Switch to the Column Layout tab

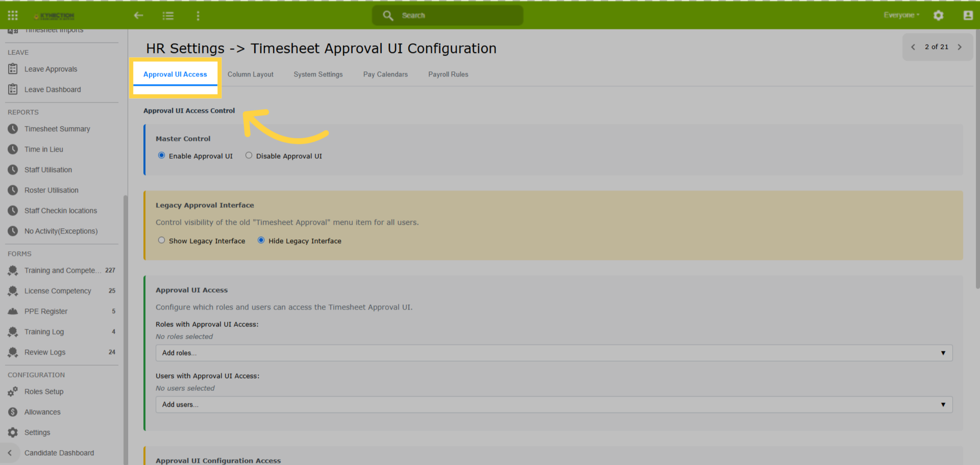[x=250, y=74]
